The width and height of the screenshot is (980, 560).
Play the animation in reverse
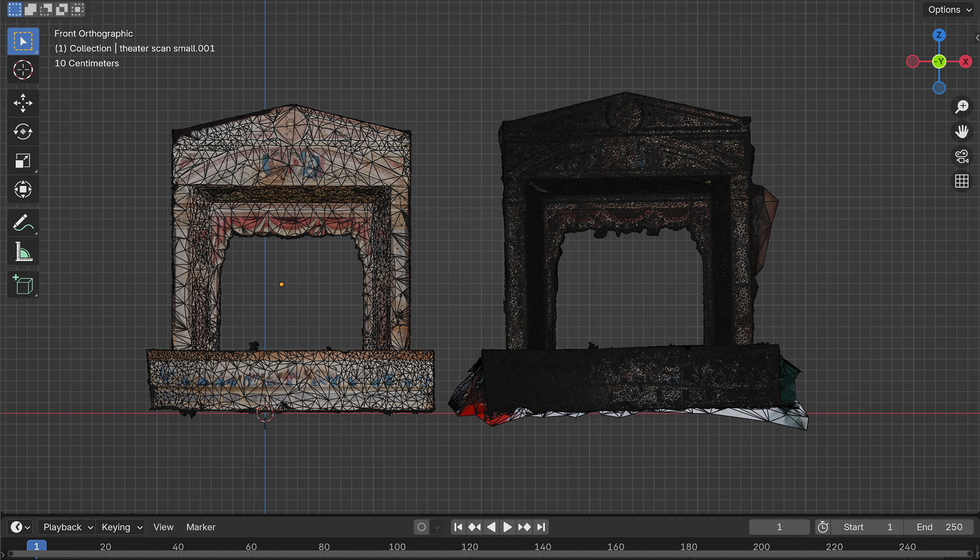click(491, 527)
